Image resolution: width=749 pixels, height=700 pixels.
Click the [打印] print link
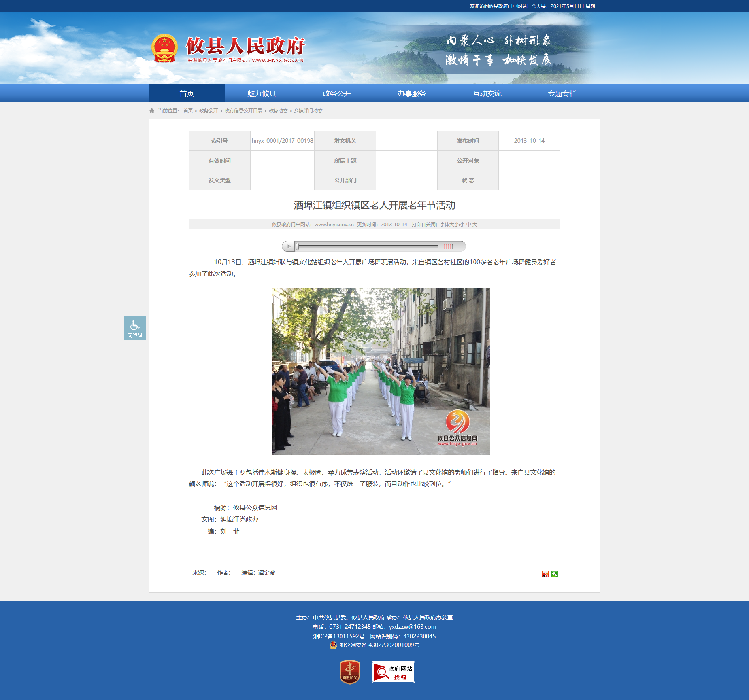click(417, 225)
